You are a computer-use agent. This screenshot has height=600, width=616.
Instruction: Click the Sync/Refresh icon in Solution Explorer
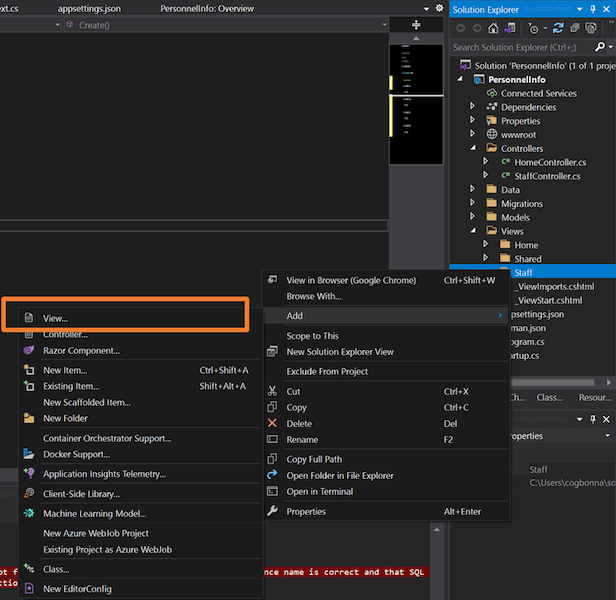click(x=560, y=28)
